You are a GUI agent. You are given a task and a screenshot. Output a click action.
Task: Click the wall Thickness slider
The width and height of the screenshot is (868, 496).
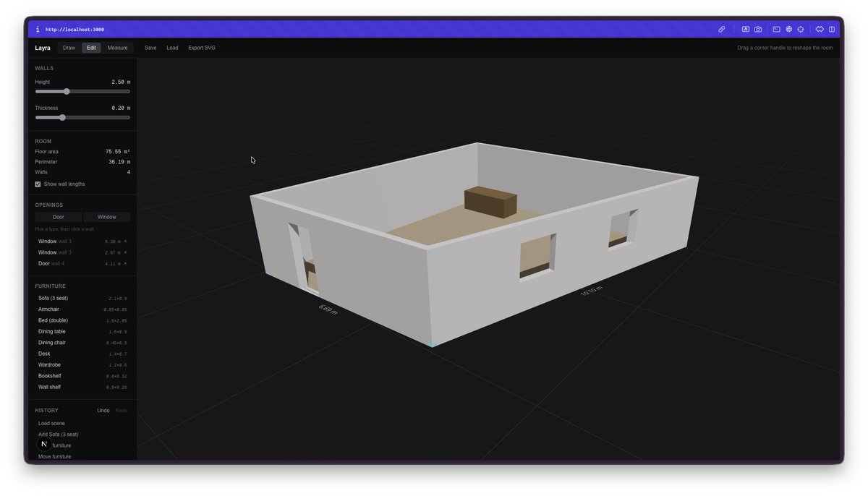pyautogui.click(x=82, y=117)
